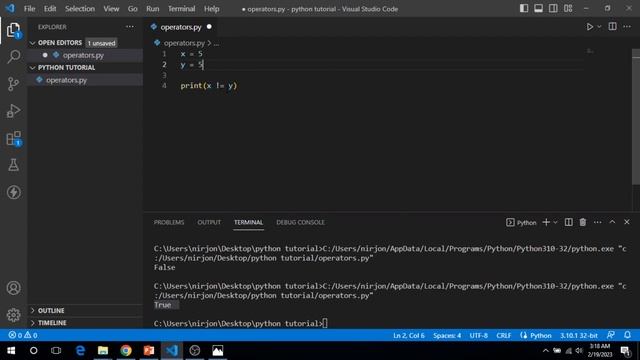This screenshot has width=640, height=360.
Task: Select interpreter 3.10.1 32-bit
Action: [578, 335]
